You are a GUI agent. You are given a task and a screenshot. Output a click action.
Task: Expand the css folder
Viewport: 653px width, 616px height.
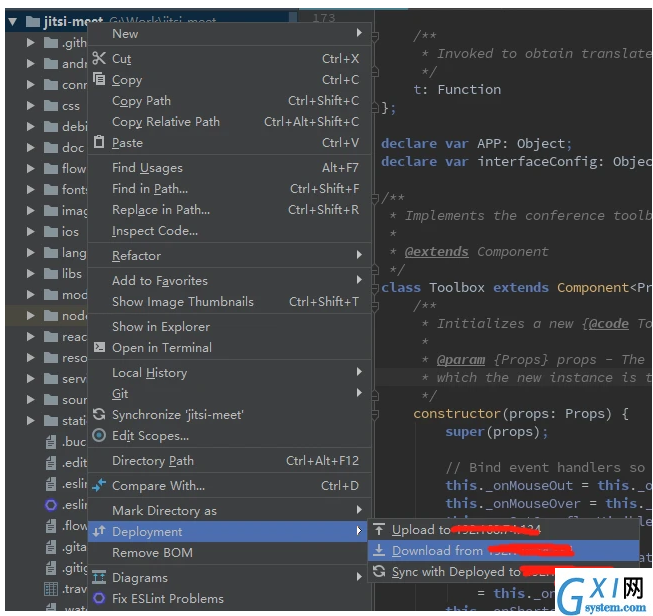30,105
